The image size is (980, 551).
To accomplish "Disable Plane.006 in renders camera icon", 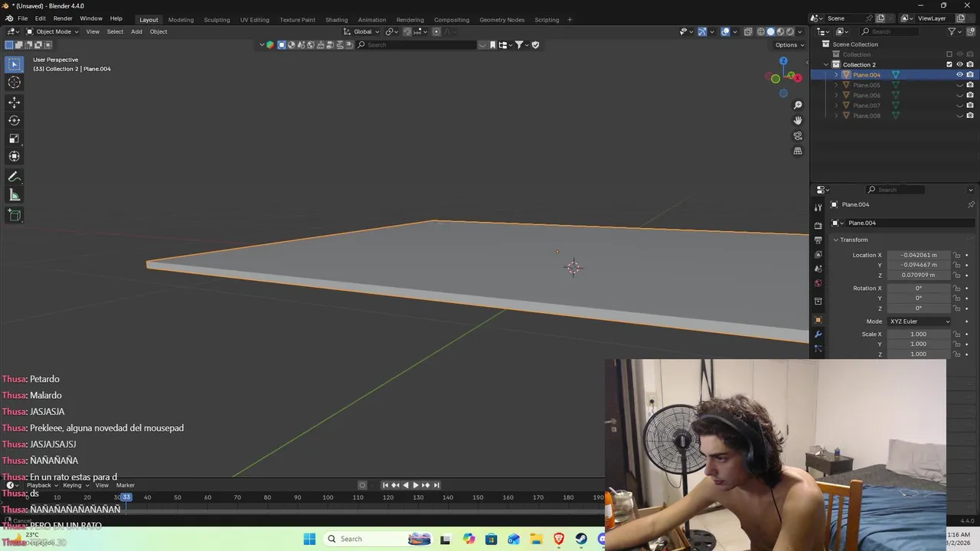I will tap(970, 96).
